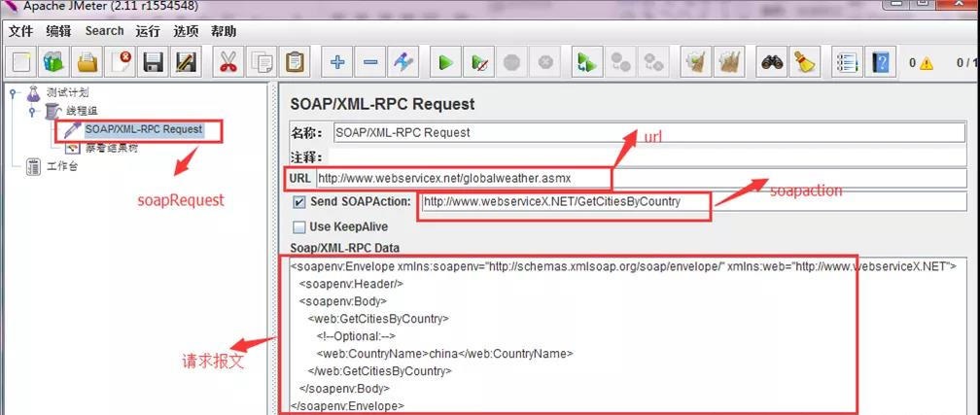
Task: Start test with no pauses icon
Action: click(x=478, y=62)
